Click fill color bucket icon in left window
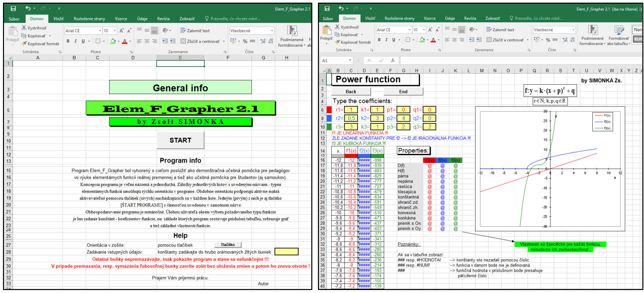The image size is (644, 293). (113, 41)
